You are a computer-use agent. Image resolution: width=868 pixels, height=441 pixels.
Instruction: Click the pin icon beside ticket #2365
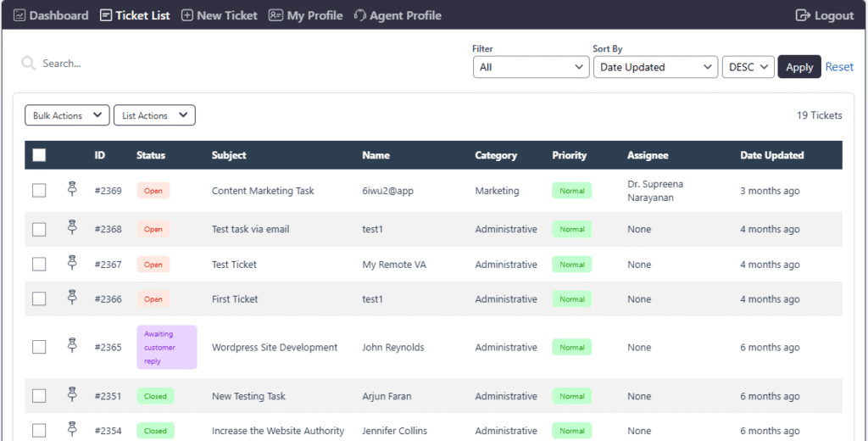click(72, 346)
